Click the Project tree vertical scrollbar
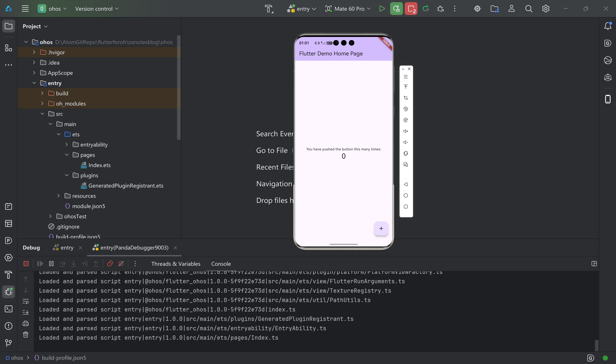This screenshot has width=616, height=364. [179, 88]
